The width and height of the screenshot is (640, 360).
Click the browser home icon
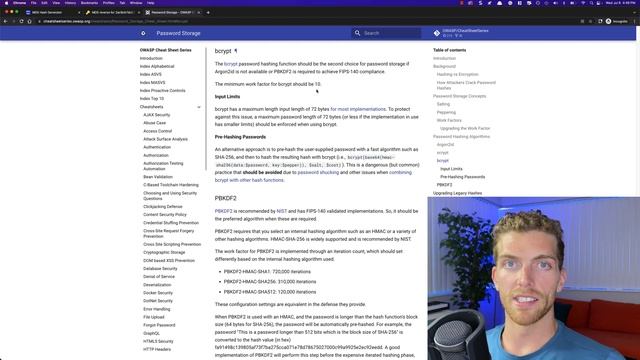pos(29,21)
